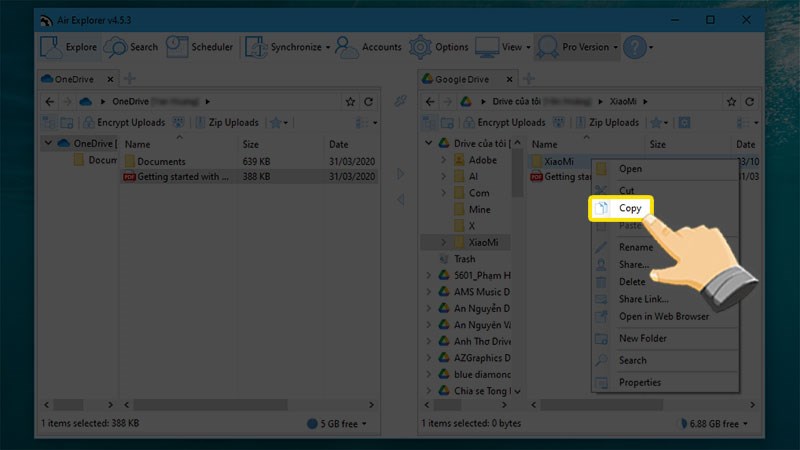Toggle Encrypt Uploads in Google Drive pane
Viewport: 800px width, 450px height.
pyautogui.click(x=504, y=122)
